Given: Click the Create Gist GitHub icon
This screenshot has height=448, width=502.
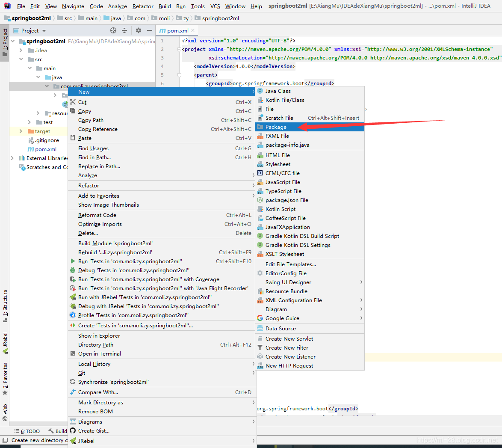Looking at the screenshot, I should coord(73,430).
